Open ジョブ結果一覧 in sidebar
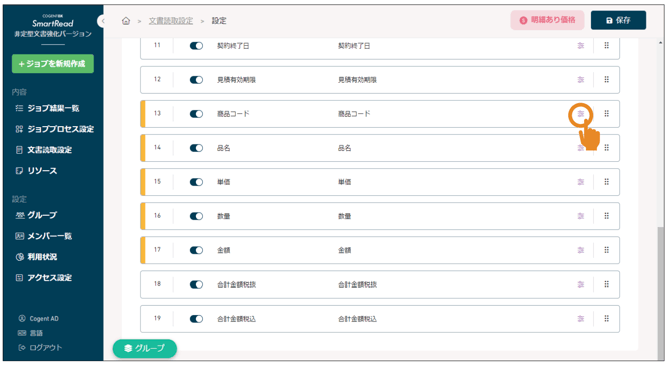The height and width of the screenshot is (366, 670). [47, 108]
